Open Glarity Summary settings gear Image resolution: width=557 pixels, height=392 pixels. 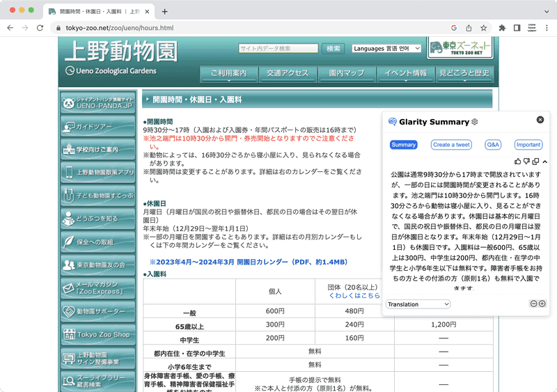click(475, 122)
